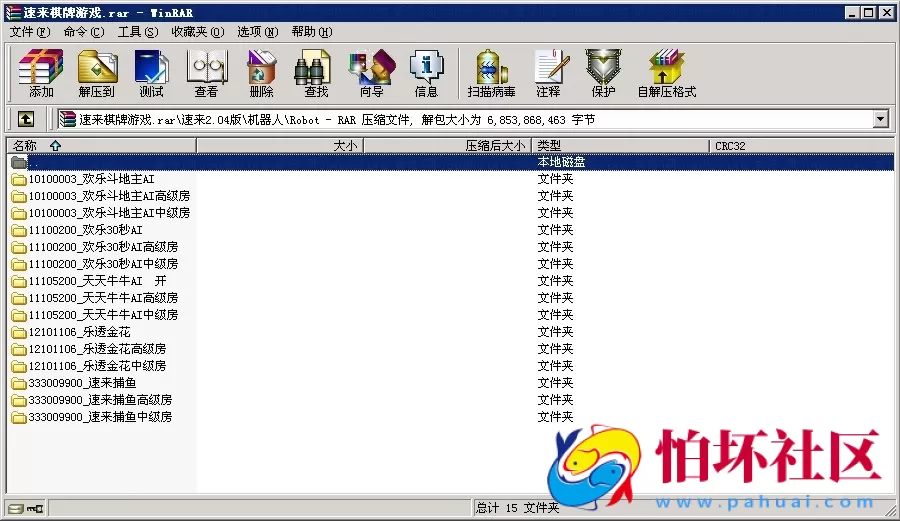Sort by Packed Size (压缩后大小) header
The width and height of the screenshot is (900, 521).
tap(448, 146)
